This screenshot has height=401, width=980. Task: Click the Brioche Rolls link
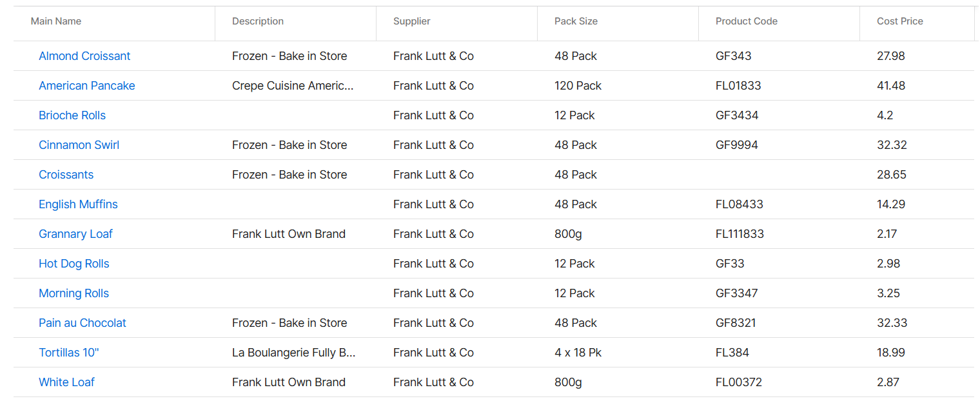click(72, 115)
